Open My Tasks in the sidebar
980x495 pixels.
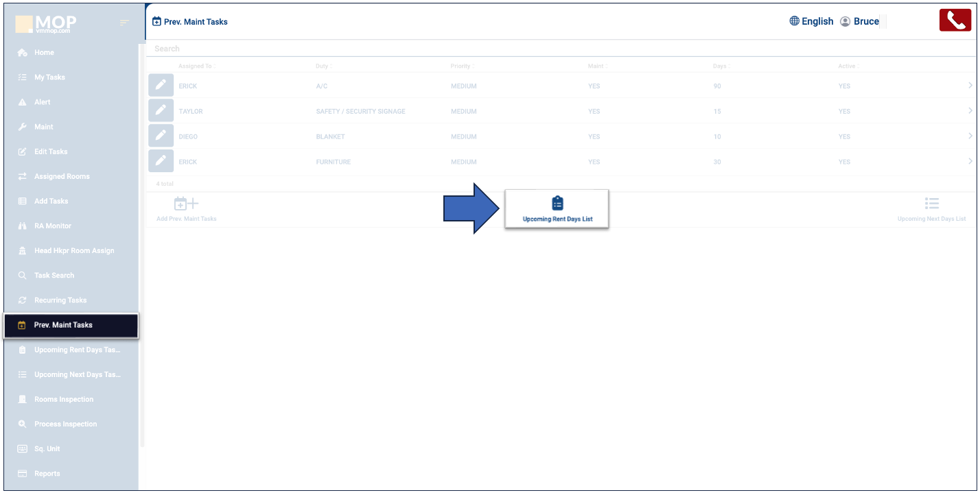[x=49, y=77]
